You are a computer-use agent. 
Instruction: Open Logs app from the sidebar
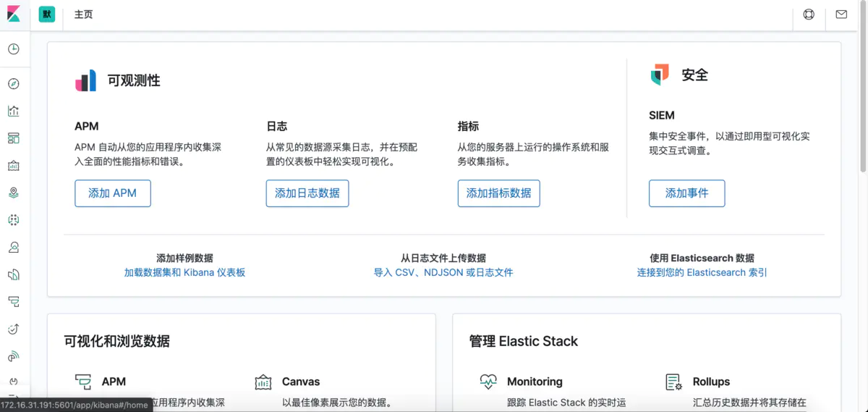coord(14,274)
